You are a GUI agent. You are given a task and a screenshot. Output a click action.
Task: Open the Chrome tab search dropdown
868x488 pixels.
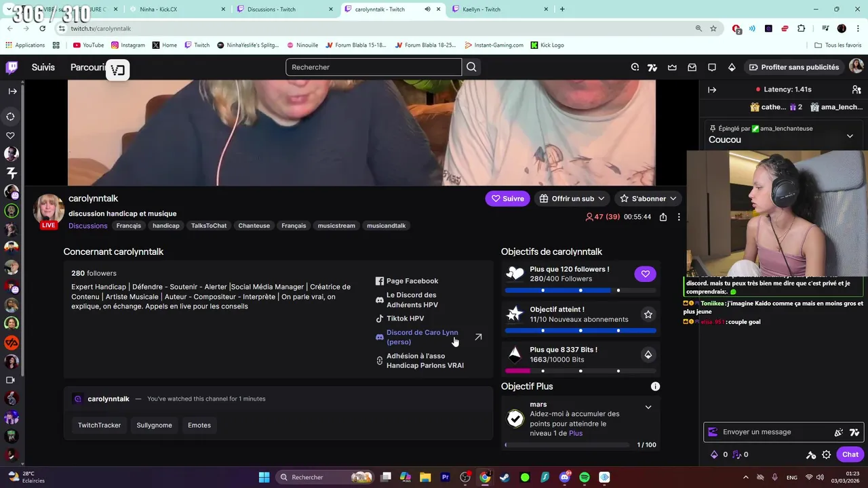coord(8,9)
